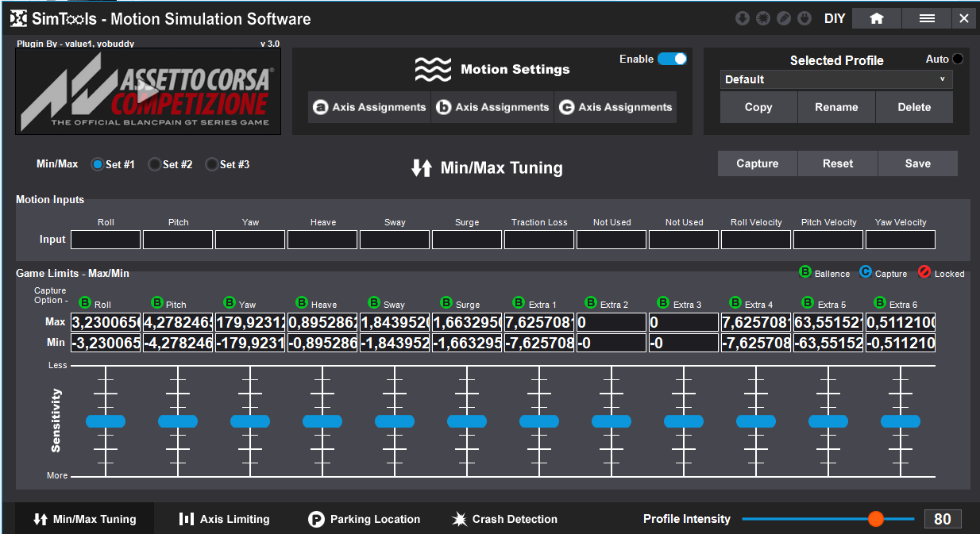Image resolution: width=980 pixels, height=534 pixels.
Task: Click the plug icon in title bar
Action: 804,18
